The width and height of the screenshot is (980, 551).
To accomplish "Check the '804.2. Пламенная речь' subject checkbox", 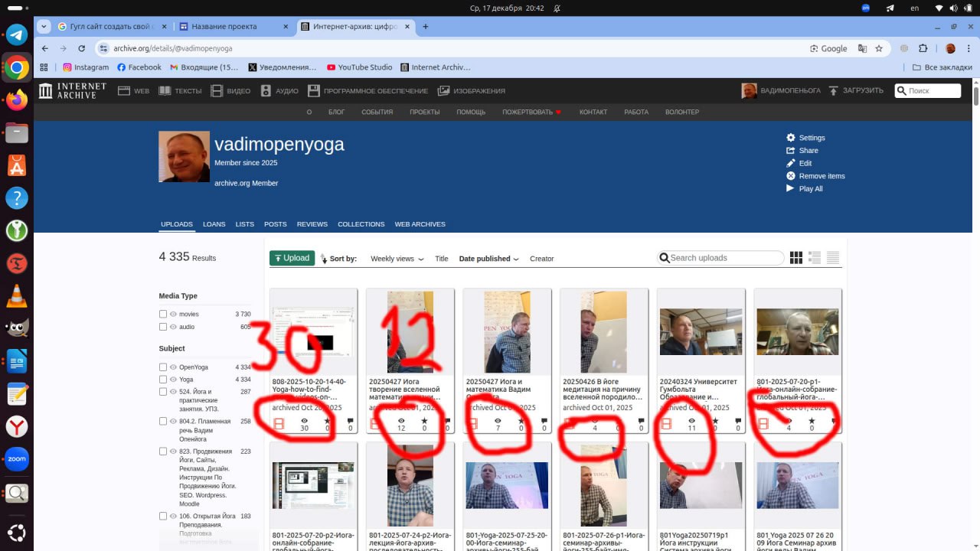I will (163, 422).
